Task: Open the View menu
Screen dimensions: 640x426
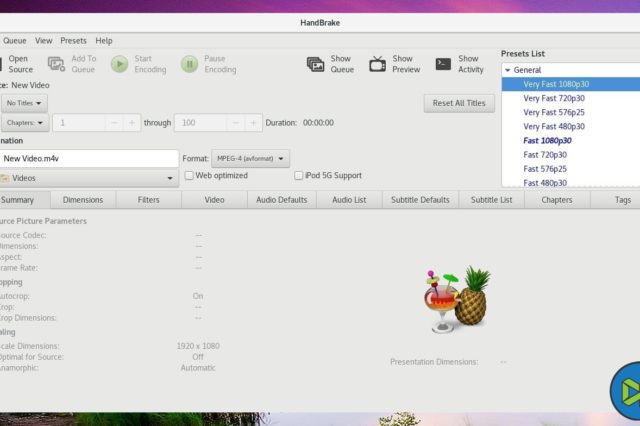Action: click(43, 41)
